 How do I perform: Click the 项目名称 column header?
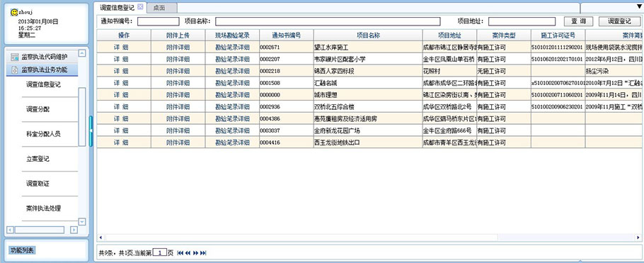[369, 35]
